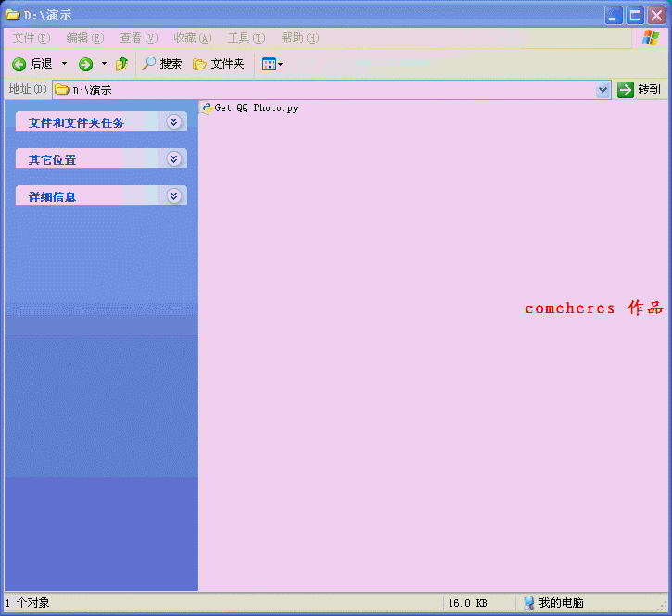672x616 pixels.
Task: Click the 详细信息 header text
Action: pyautogui.click(x=52, y=197)
